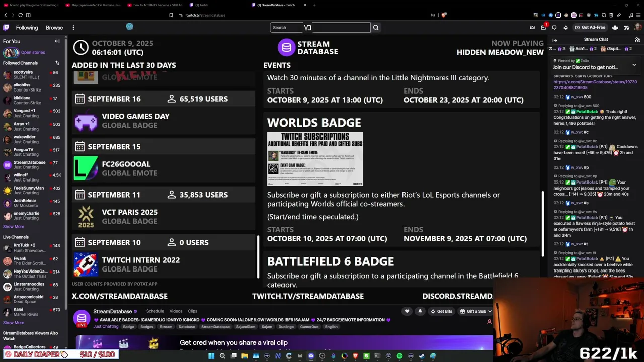Click the Twitch home logo
Image resolution: width=644 pixels, height=362 pixels.
pos(7,28)
